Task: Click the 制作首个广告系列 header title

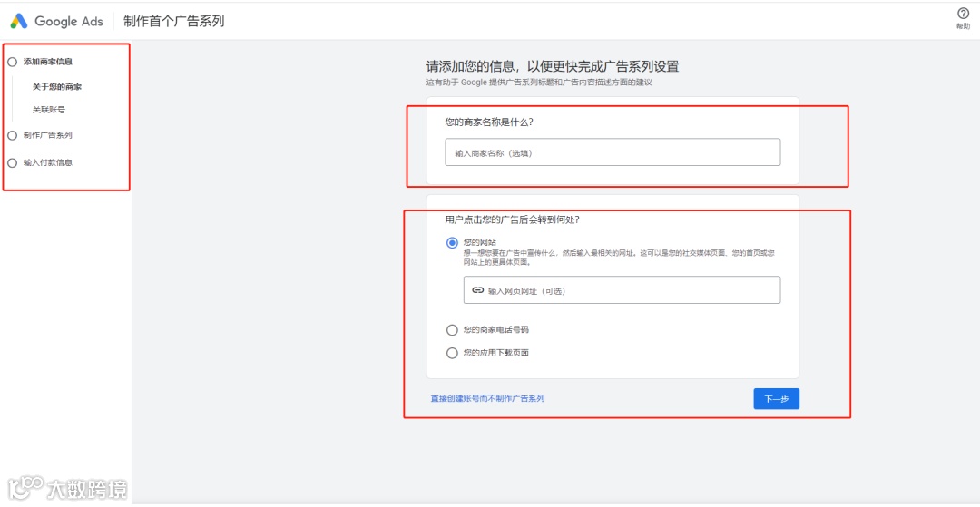Action: pos(173,21)
